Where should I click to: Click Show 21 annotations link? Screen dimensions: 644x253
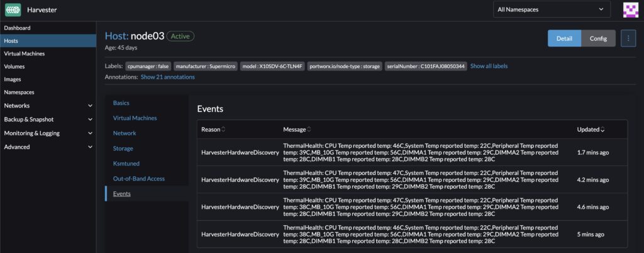click(167, 77)
